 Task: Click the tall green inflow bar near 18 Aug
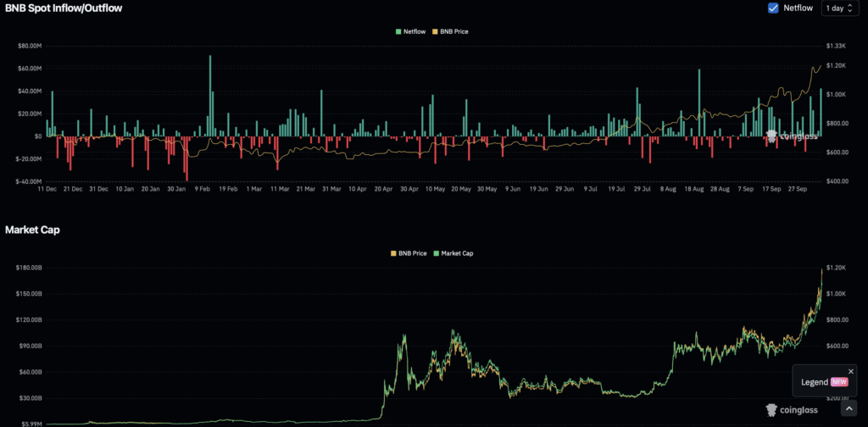699,102
